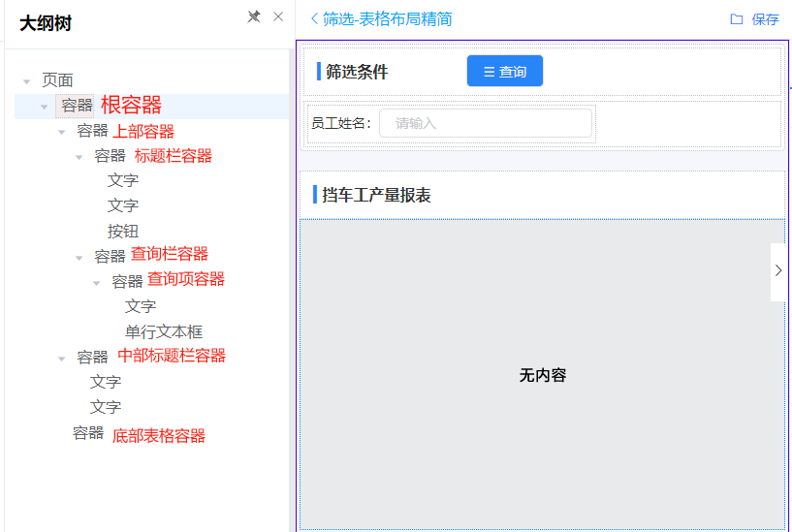
Task: Go back via the chevron before 筛选-表格布局精简
Action: [314, 19]
